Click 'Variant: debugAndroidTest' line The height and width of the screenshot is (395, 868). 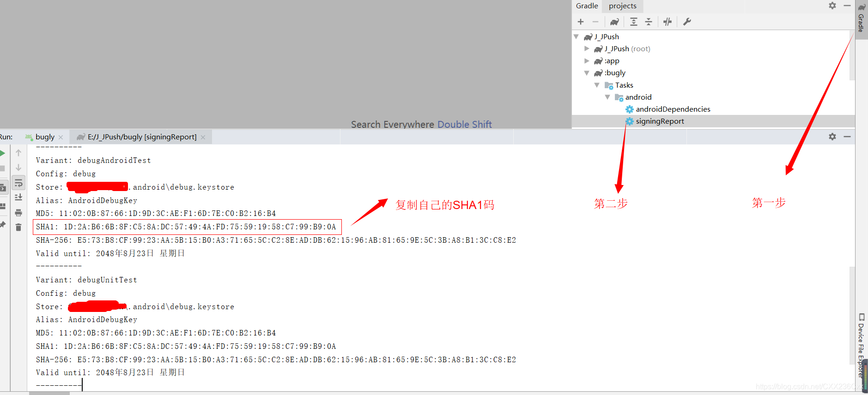pyautogui.click(x=93, y=160)
